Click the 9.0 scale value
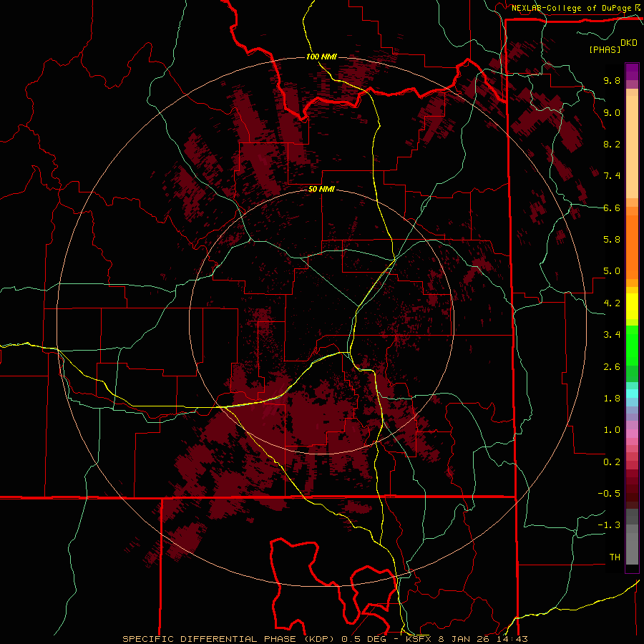This screenshot has height=644, width=644. click(x=612, y=112)
